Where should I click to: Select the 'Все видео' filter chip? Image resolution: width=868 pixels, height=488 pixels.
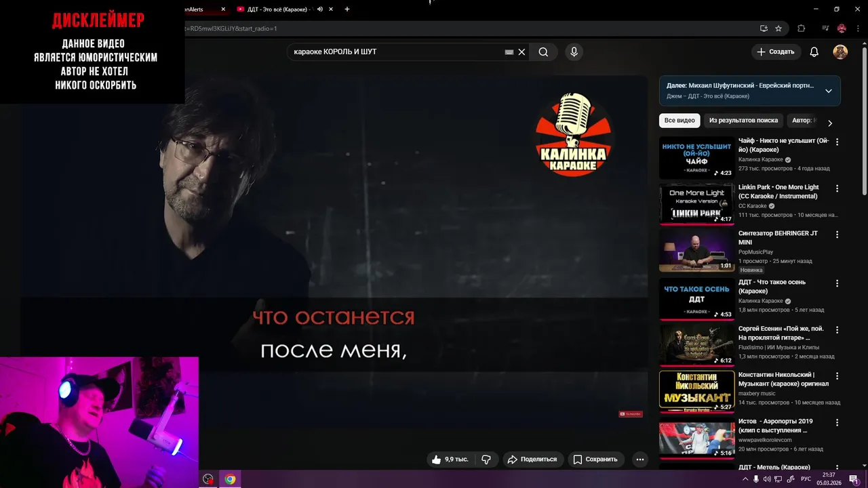tap(679, 121)
